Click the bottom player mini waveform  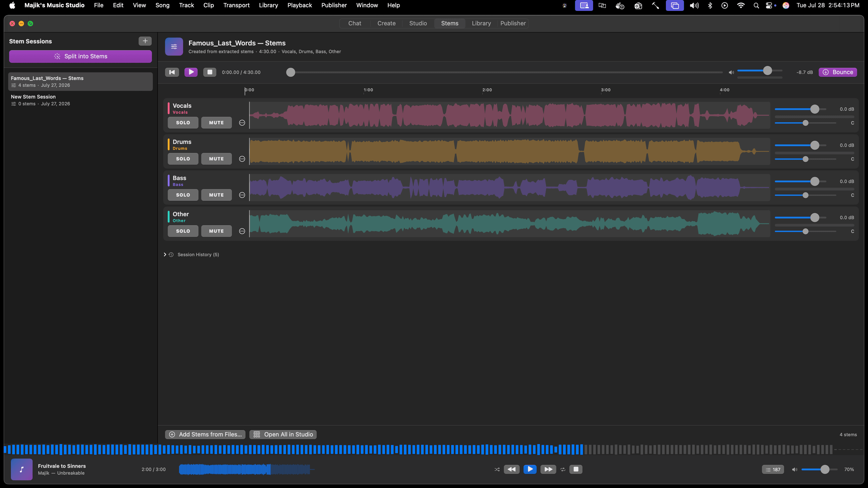click(x=247, y=469)
